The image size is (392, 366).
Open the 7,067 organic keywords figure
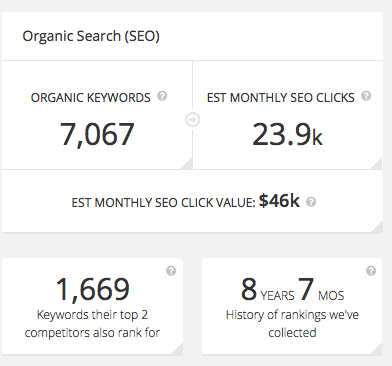click(x=97, y=135)
